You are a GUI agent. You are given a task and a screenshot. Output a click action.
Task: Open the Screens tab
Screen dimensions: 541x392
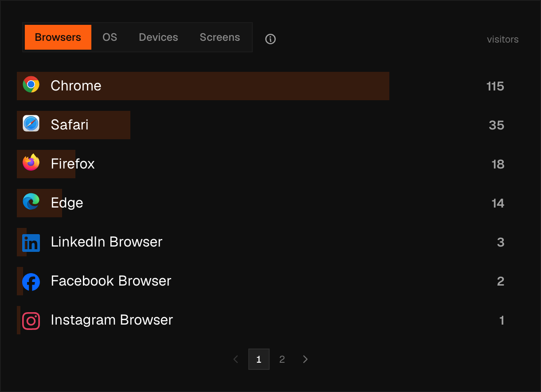point(220,37)
